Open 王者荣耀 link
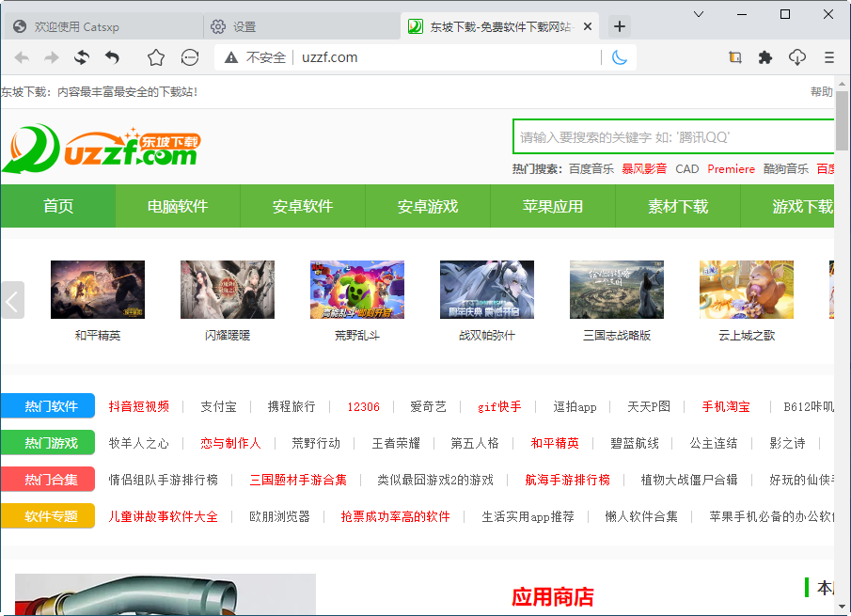The height and width of the screenshot is (616, 851). (396, 443)
